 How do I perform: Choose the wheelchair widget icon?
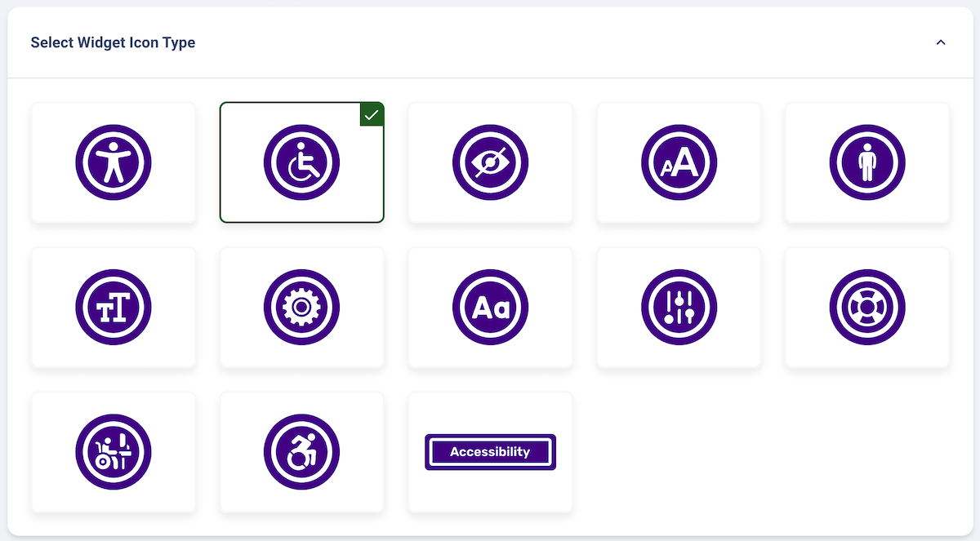pos(302,162)
